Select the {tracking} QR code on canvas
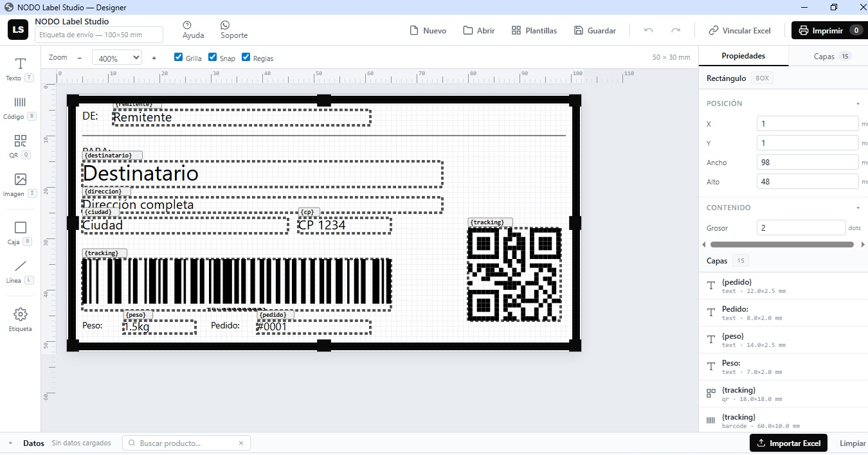The image size is (868, 455). [x=514, y=274]
